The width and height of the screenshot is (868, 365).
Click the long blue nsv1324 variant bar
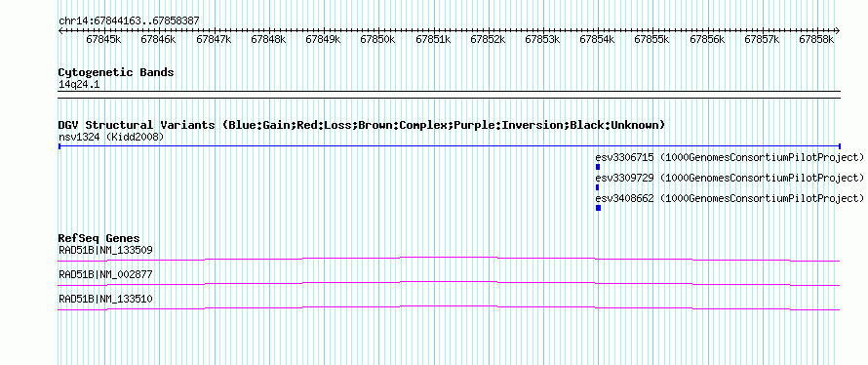[x=449, y=146]
